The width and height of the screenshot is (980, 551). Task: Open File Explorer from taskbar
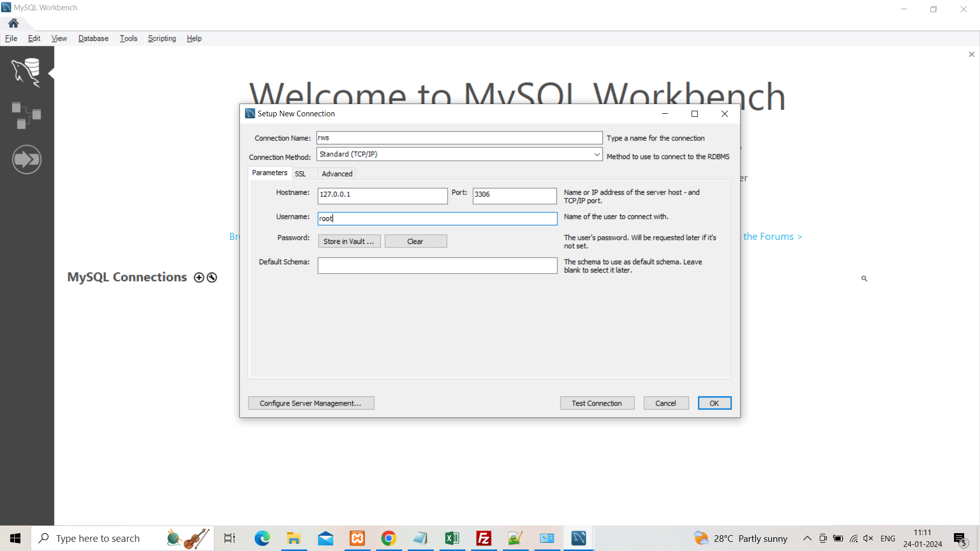tap(293, 538)
